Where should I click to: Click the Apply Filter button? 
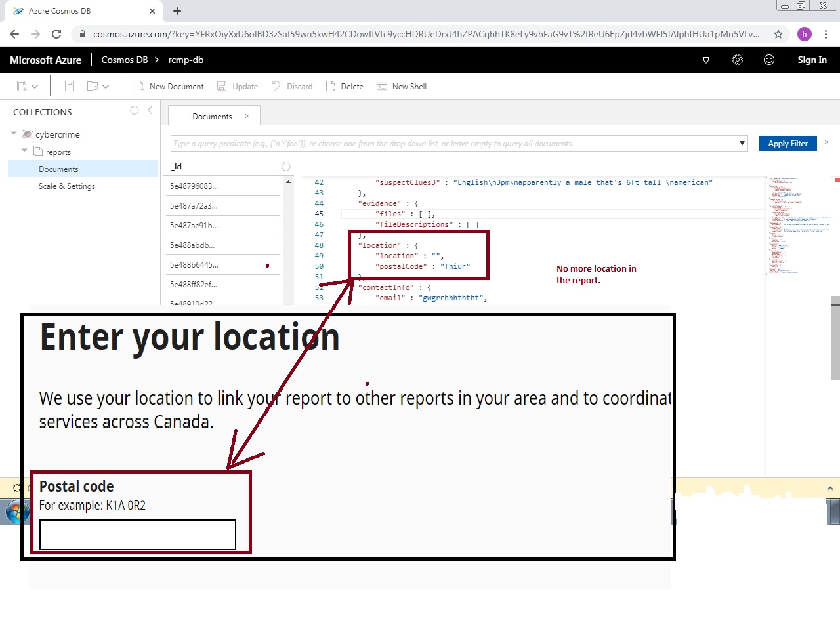click(x=787, y=144)
